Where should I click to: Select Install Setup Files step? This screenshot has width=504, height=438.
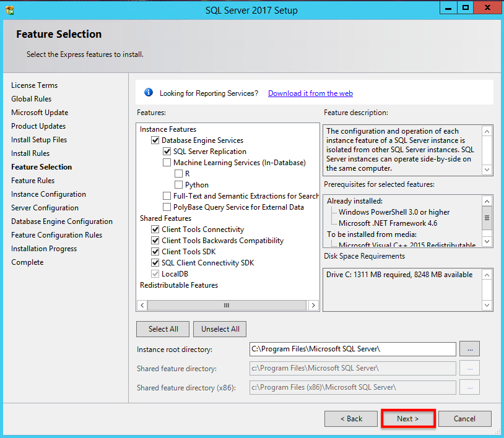point(39,140)
